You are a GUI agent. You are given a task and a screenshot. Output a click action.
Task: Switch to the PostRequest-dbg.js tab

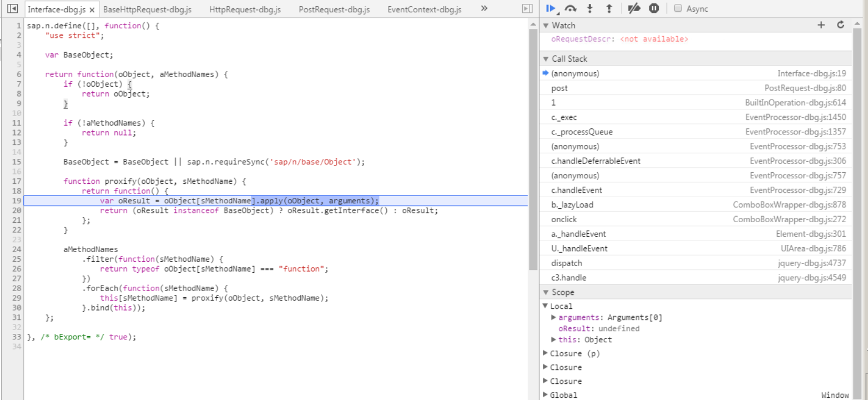334,9
